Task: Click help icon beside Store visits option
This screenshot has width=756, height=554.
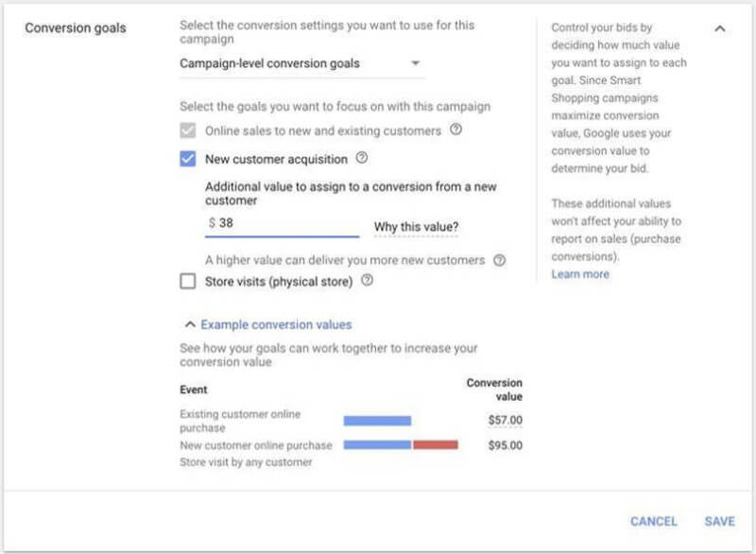Action: click(368, 281)
